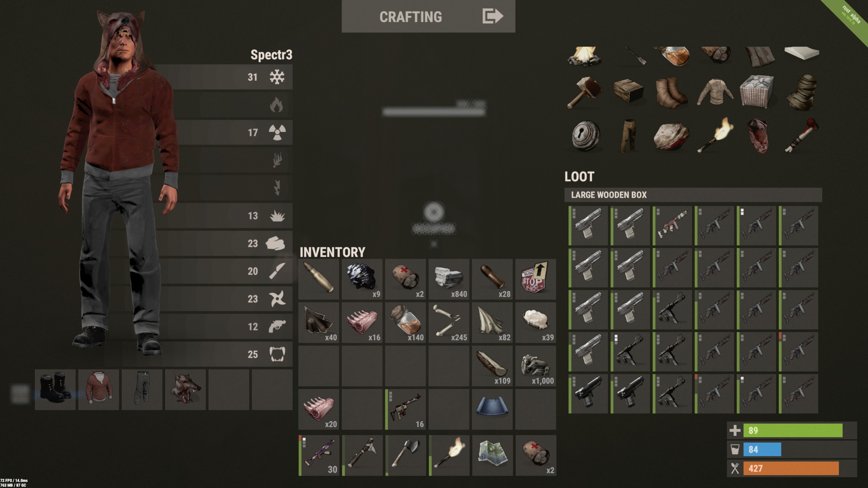Click the red hoodie clothing slot
868x488 pixels.
click(x=99, y=390)
